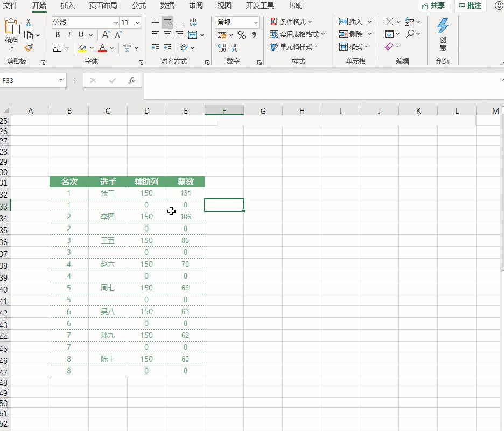Switch to the 插入 ribbon tab
504x431 pixels.
tap(67, 6)
